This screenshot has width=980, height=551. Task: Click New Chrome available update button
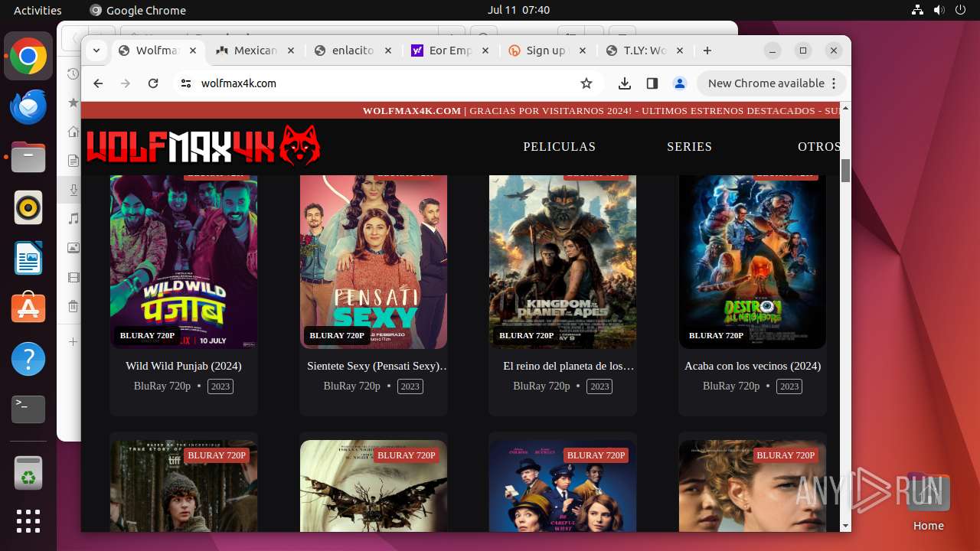(772, 83)
